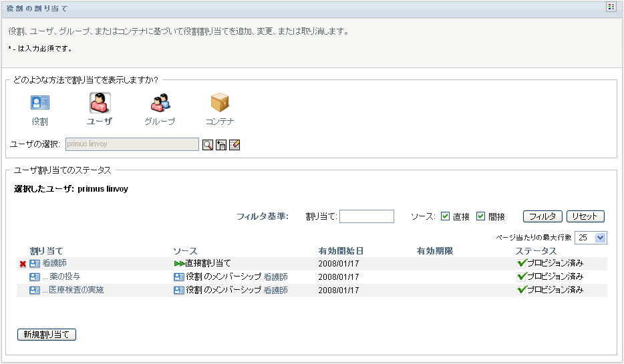Screen dimensions: 624x364
Task: Click プロビジョン済み status text in 看護師 row
Action: [555, 263]
